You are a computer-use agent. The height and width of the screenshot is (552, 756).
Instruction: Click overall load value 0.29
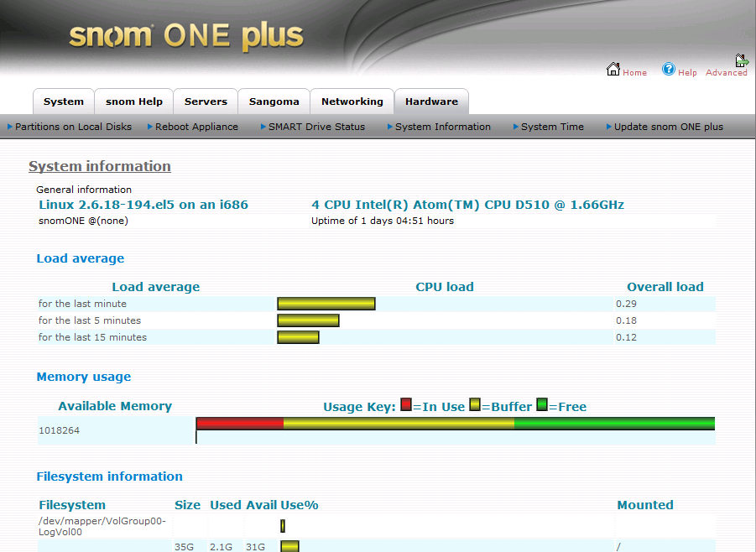pyautogui.click(x=626, y=304)
